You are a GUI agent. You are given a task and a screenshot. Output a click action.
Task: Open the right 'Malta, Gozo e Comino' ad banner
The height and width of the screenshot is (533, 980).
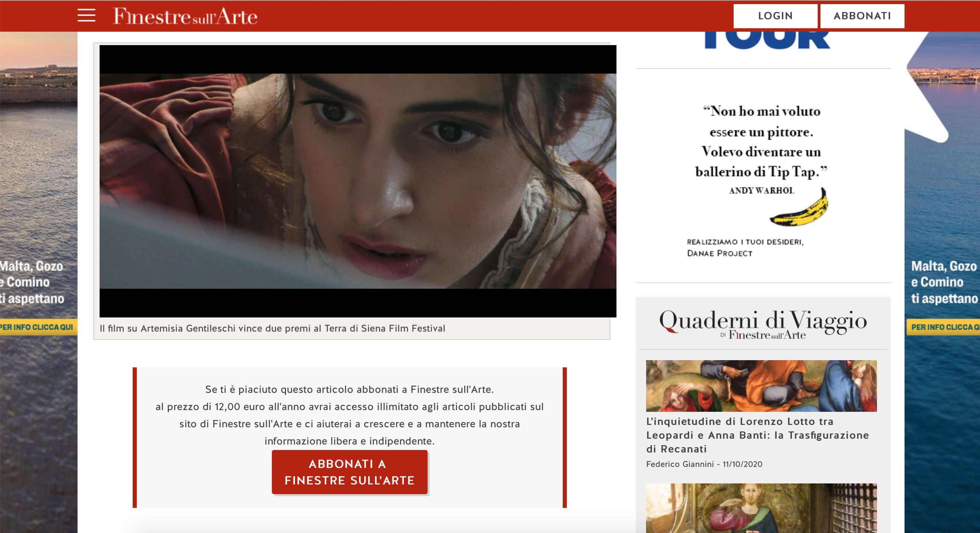tap(942, 282)
